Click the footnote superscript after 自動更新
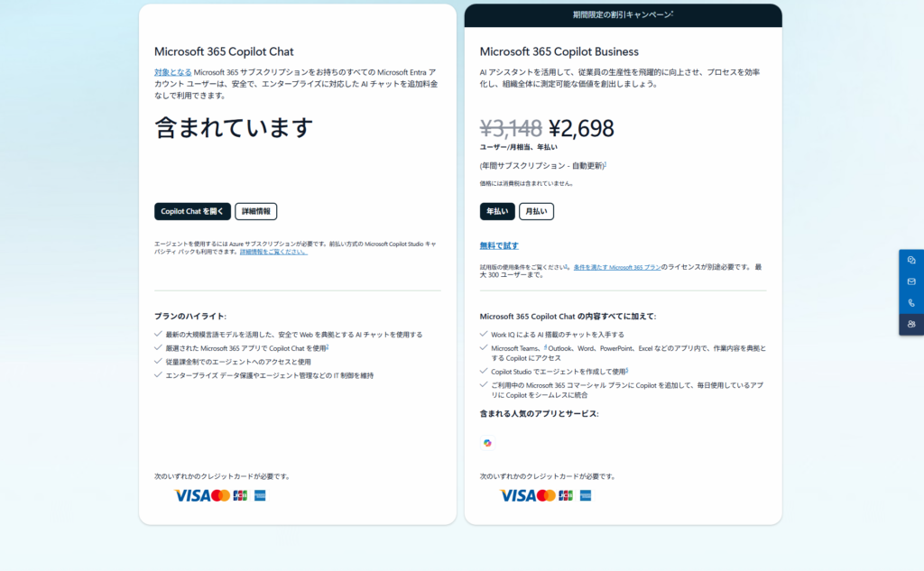The image size is (924, 571). [x=605, y=164]
